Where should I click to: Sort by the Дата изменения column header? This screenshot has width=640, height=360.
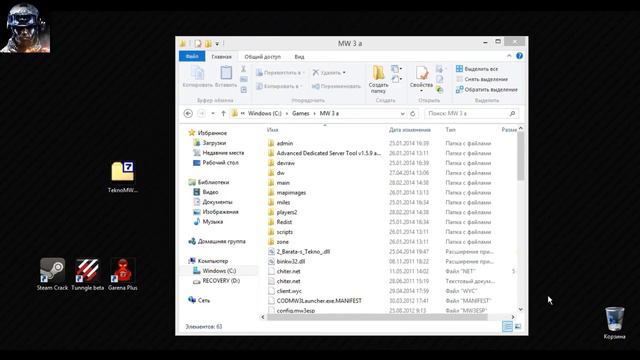click(x=409, y=130)
